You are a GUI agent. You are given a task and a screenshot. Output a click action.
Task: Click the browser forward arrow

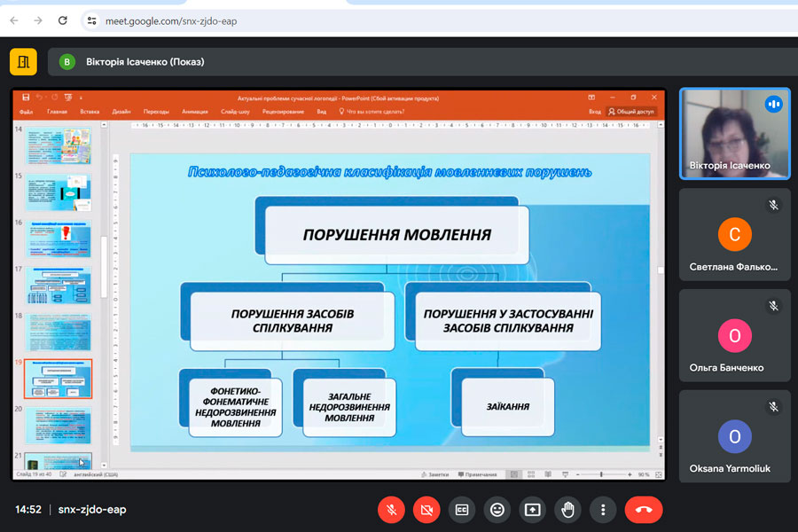(38, 21)
